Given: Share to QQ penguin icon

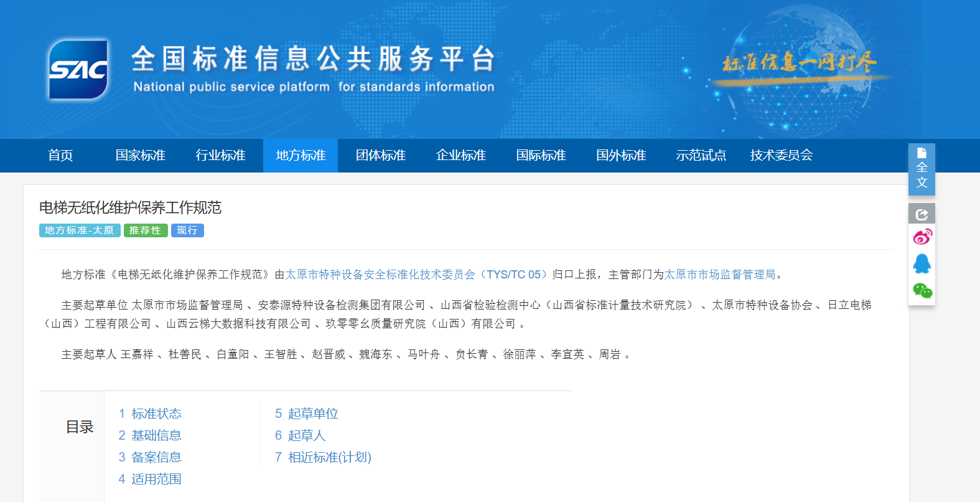Looking at the screenshot, I should [922, 263].
